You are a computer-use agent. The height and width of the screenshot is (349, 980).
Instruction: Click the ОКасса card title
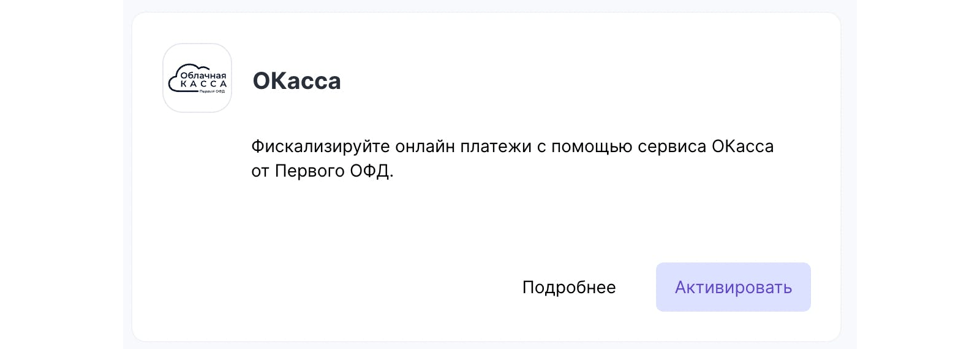point(297,81)
